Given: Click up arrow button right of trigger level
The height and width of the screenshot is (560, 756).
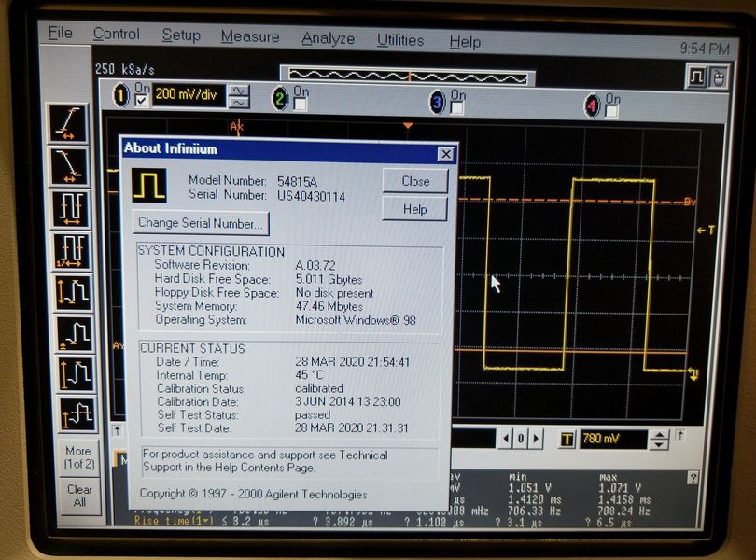Looking at the screenshot, I should [x=679, y=435].
